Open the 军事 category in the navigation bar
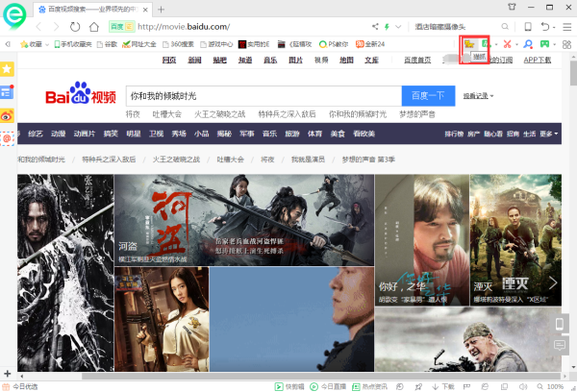The height and width of the screenshot is (392, 577). 247,134
